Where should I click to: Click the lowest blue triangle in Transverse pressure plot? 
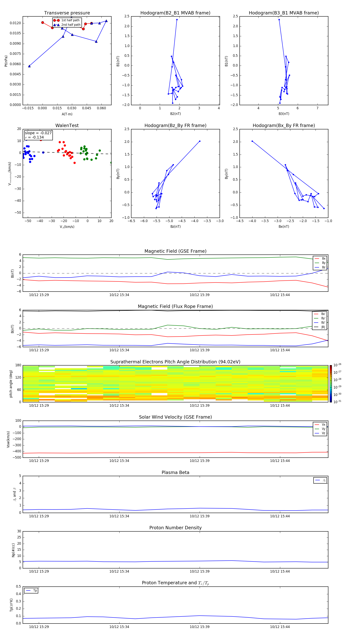click(29, 66)
